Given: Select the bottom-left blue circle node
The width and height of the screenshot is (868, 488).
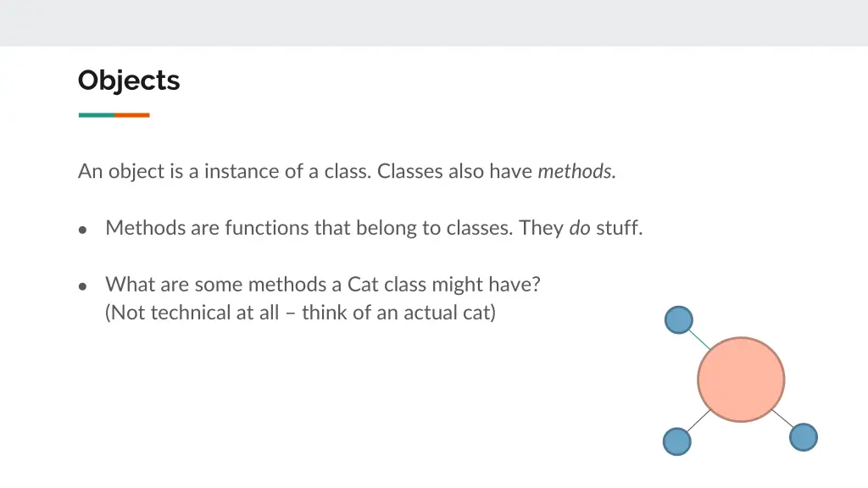Looking at the screenshot, I should tap(677, 441).
